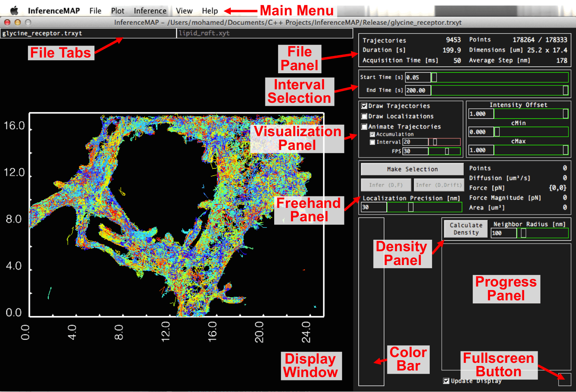Screen dimensions: 576x392
Task: Click the Diffusion [um²/s] label
Action: pyautogui.click(x=500, y=178)
